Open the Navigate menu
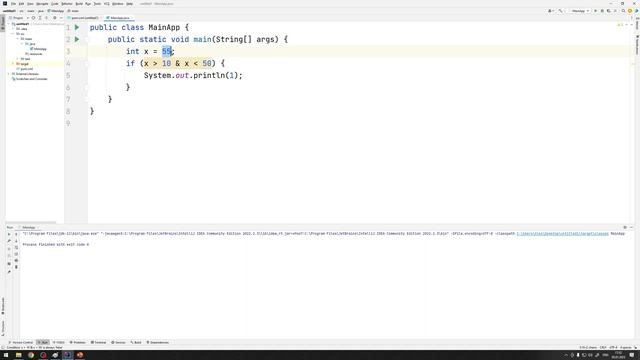The height and width of the screenshot is (360, 640). coord(42,4)
